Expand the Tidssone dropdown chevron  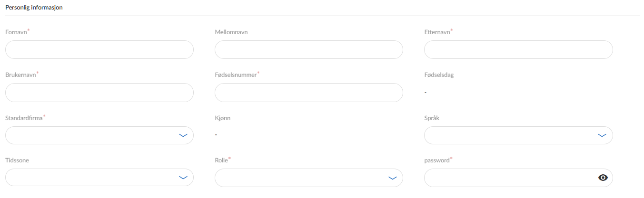point(183,178)
